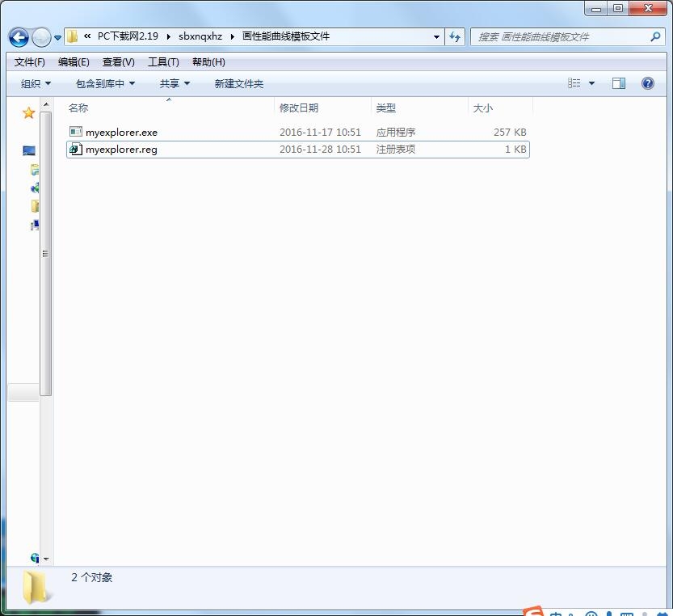This screenshot has width=673, height=616.
Task: Sort by 名称 column
Action: [170, 108]
